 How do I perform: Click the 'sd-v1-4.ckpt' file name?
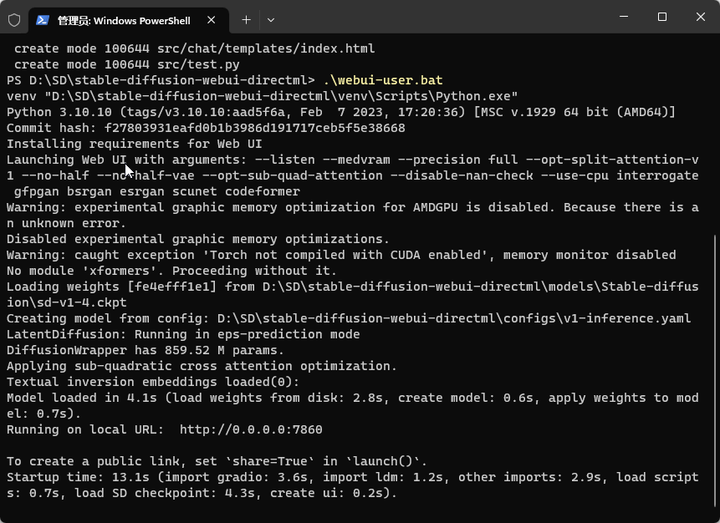tap(81, 303)
